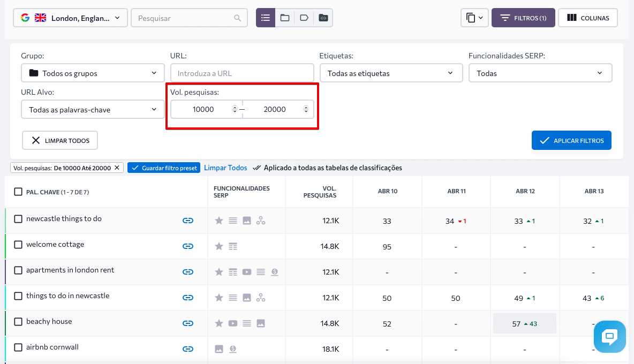Click Guardar filtro preset button
634x364 pixels.
(164, 168)
